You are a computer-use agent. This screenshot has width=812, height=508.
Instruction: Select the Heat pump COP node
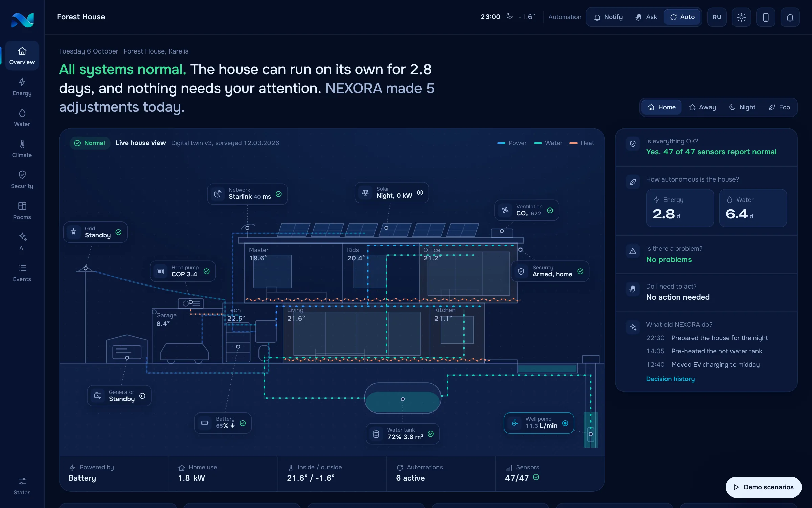(183, 271)
